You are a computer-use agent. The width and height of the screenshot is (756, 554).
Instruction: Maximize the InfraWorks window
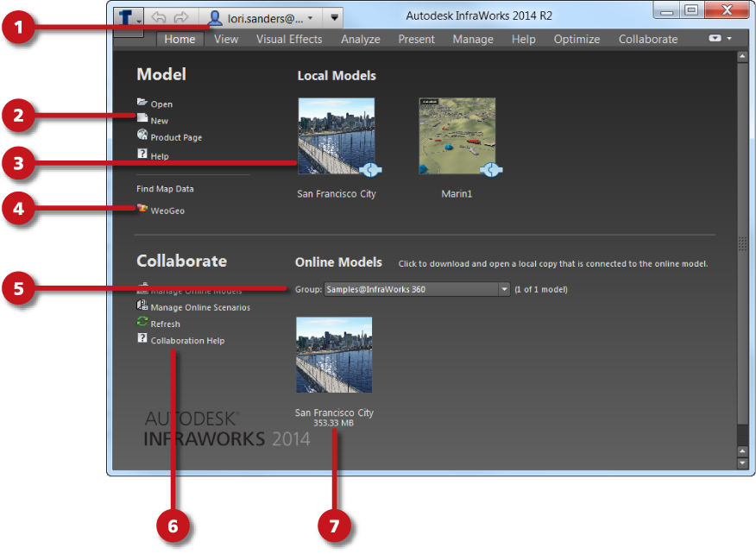point(692,9)
